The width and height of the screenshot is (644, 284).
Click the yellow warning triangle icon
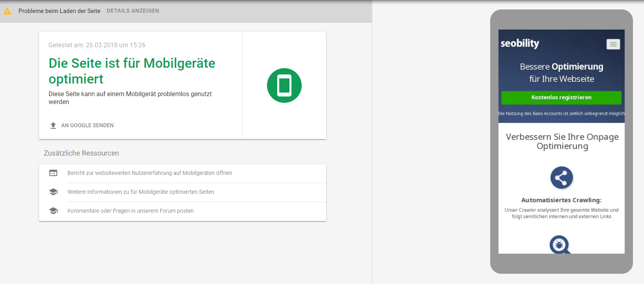7,11
